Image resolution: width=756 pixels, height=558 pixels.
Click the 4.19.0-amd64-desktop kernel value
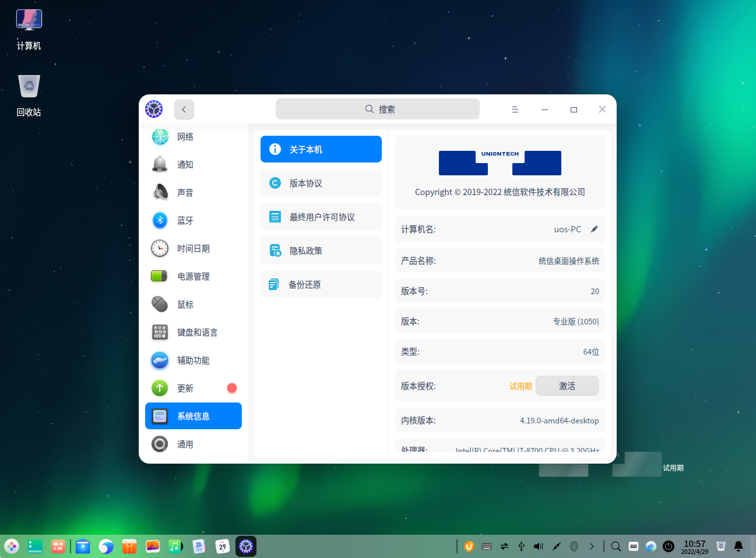(560, 421)
